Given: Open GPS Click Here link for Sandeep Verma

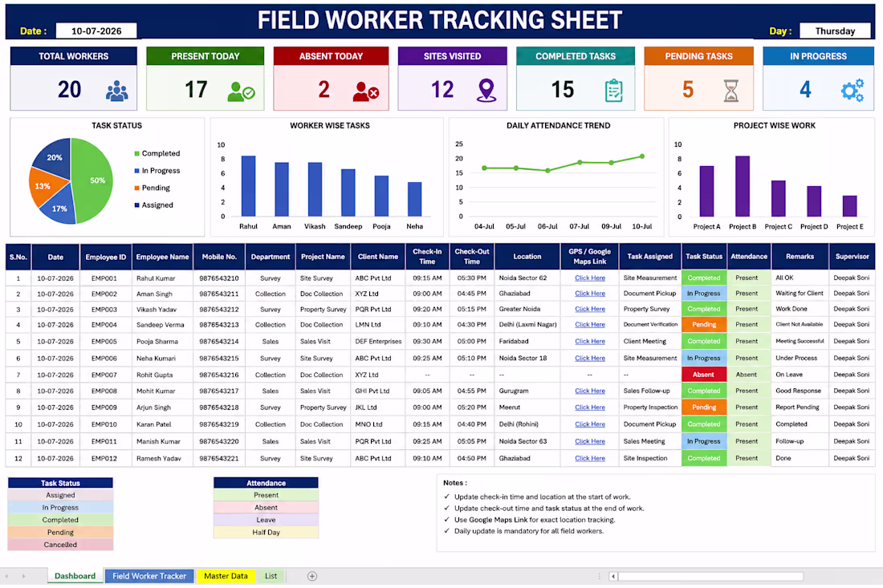Looking at the screenshot, I should pyautogui.click(x=590, y=325).
